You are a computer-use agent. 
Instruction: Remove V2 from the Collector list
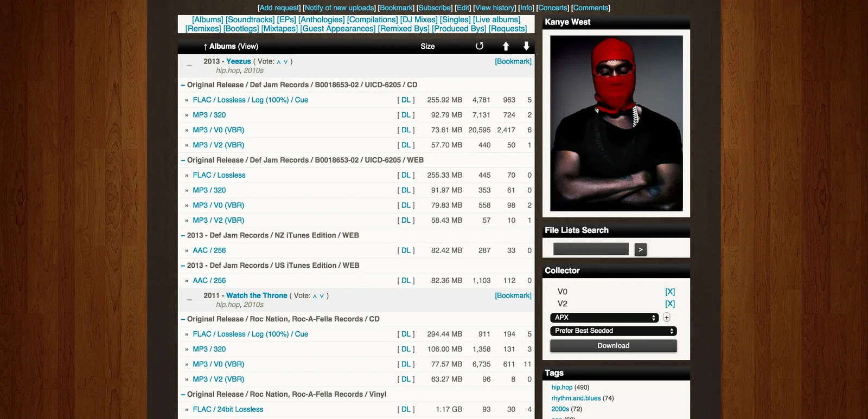click(670, 304)
